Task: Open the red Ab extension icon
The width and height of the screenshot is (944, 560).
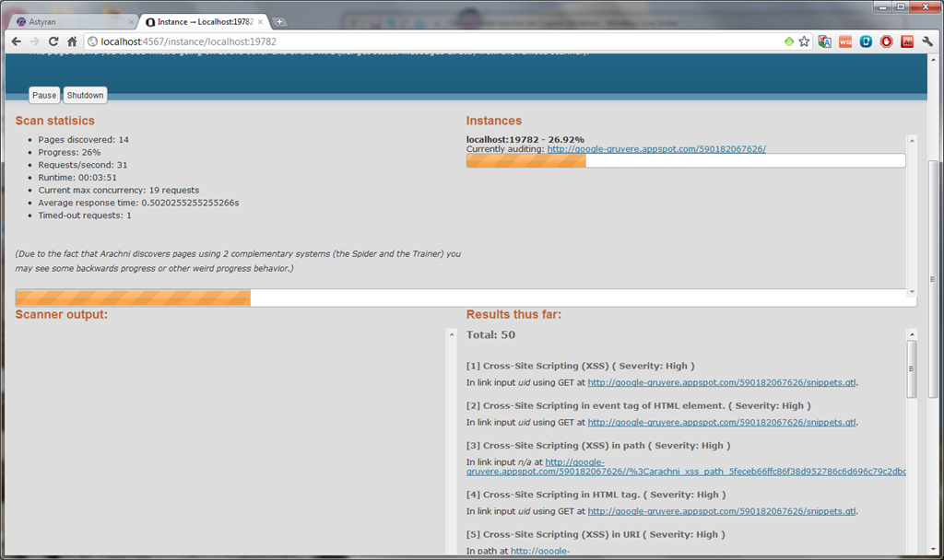Action: (x=907, y=41)
